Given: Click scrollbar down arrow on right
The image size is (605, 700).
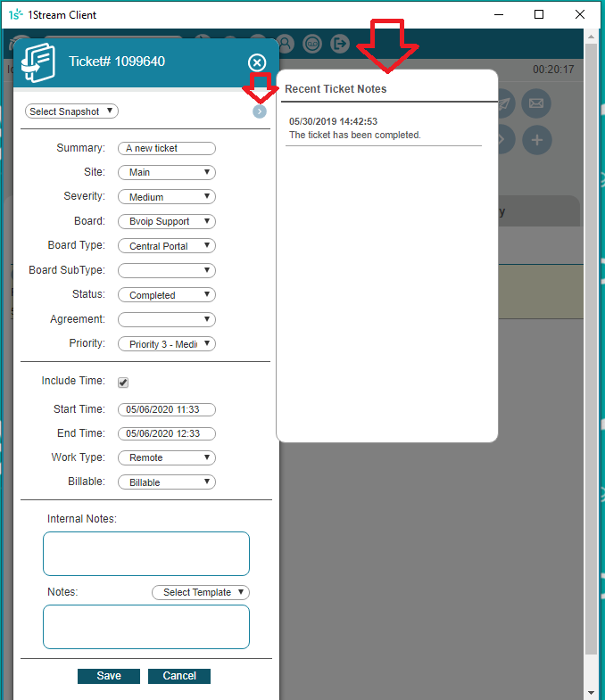Looking at the screenshot, I should tap(591, 693).
